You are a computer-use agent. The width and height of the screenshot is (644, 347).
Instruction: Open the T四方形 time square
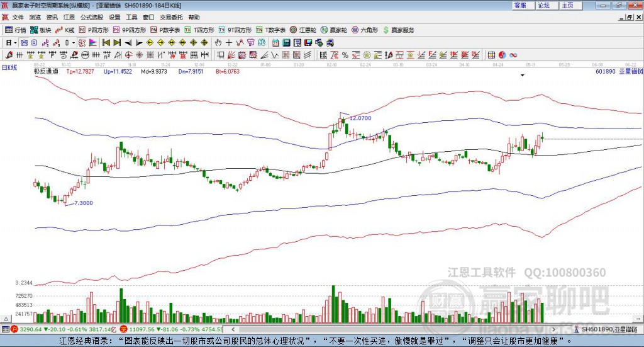[199, 30]
